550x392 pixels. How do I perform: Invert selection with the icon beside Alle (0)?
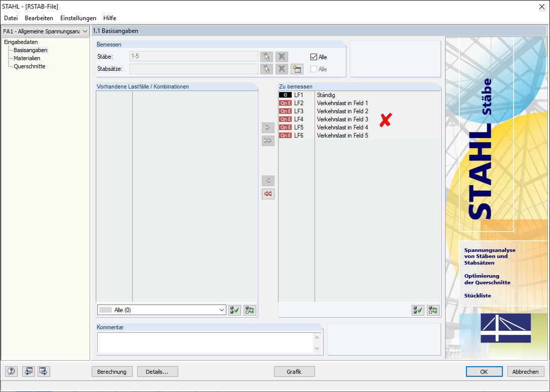(249, 310)
